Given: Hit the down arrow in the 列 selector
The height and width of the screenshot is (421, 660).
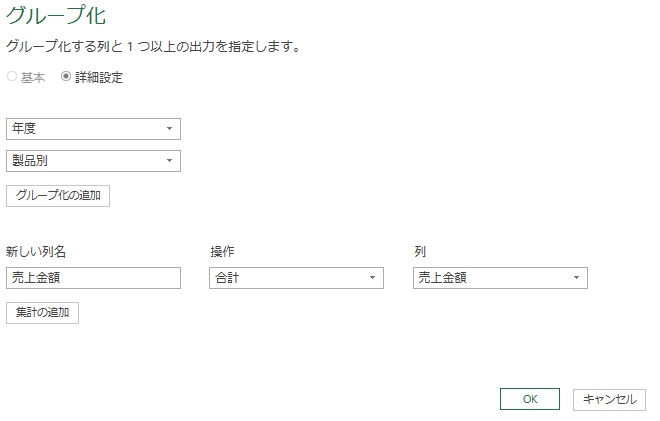Looking at the screenshot, I should point(576,278).
